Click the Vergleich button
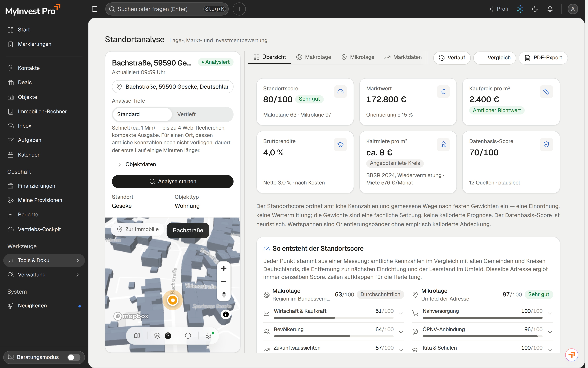 click(494, 58)
